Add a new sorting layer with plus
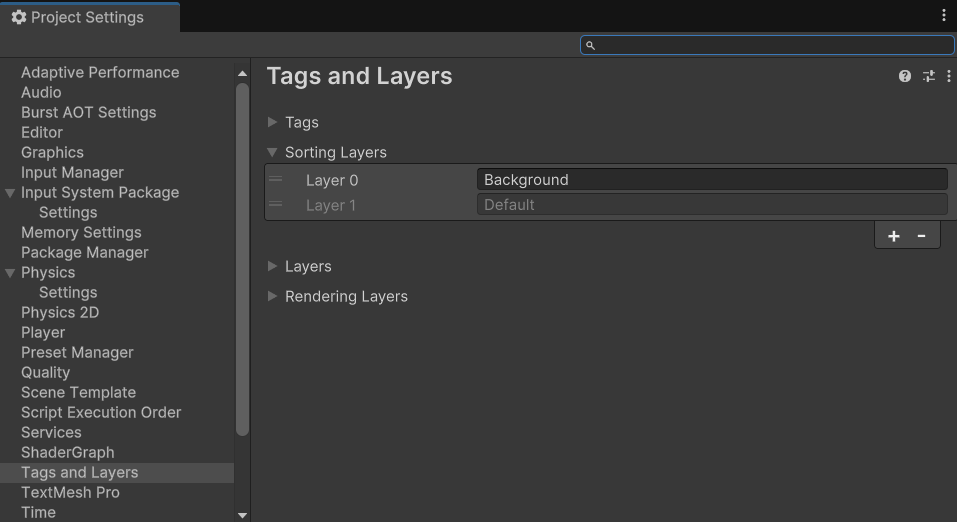The height and width of the screenshot is (522, 957). coord(893,236)
